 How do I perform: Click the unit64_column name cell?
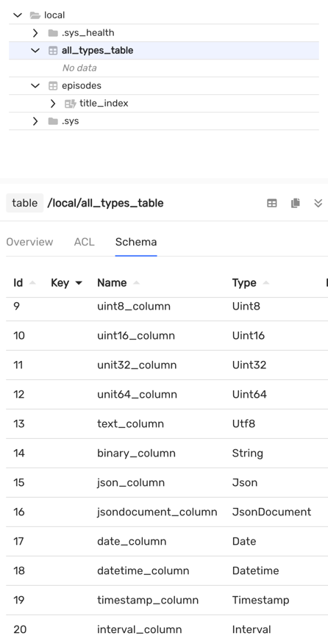(138, 394)
